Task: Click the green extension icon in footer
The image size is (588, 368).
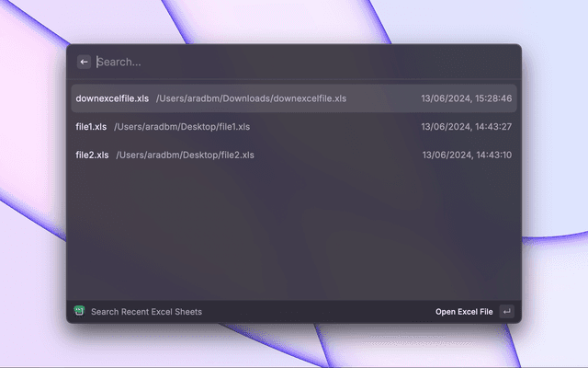Action: click(80, 312)
